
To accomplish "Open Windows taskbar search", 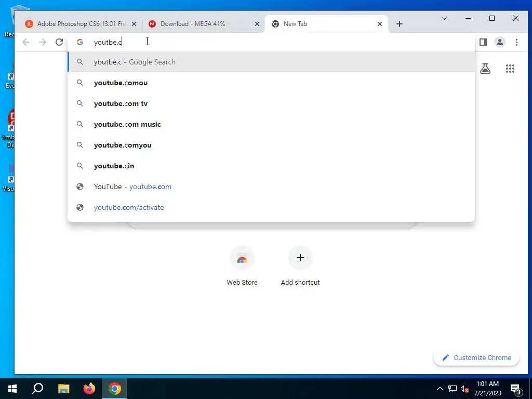I will (x=37, y=389).
